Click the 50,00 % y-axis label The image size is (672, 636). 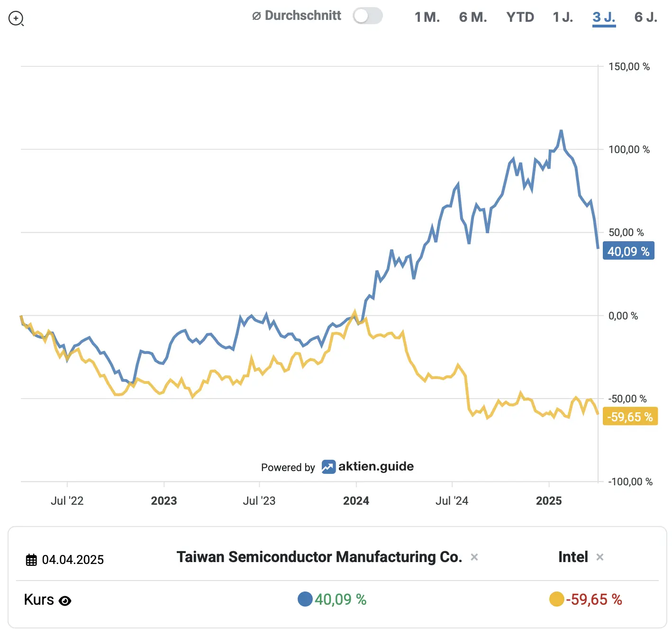(x=626, y=233)
